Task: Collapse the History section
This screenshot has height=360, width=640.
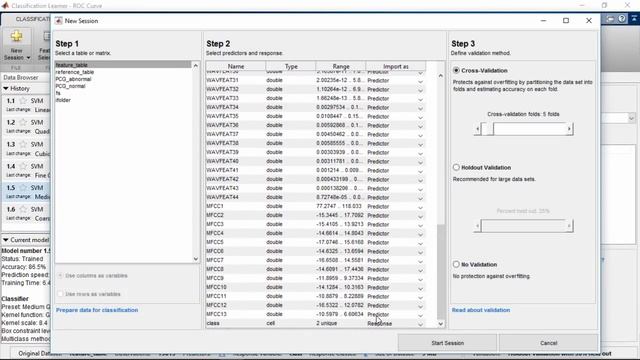Action: (6, 88)
